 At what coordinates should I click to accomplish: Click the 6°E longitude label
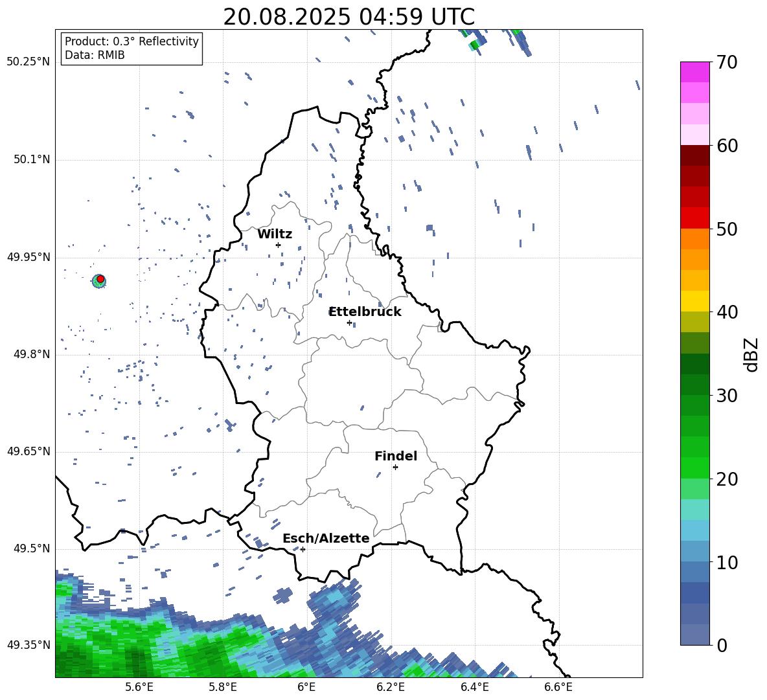306,687
